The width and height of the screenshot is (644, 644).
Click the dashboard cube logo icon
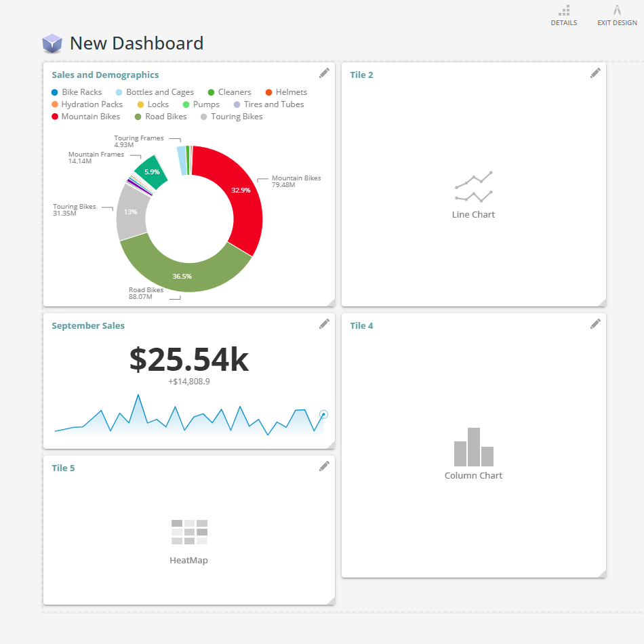(52, 44)
